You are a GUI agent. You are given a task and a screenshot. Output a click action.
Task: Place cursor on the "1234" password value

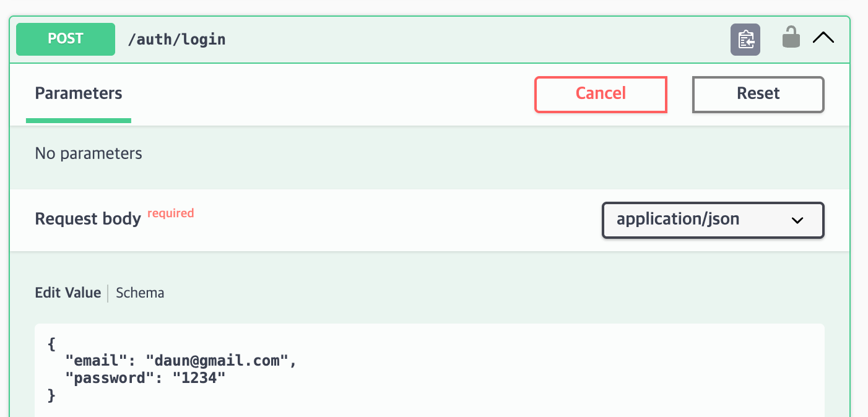click(x=199, y=378)
